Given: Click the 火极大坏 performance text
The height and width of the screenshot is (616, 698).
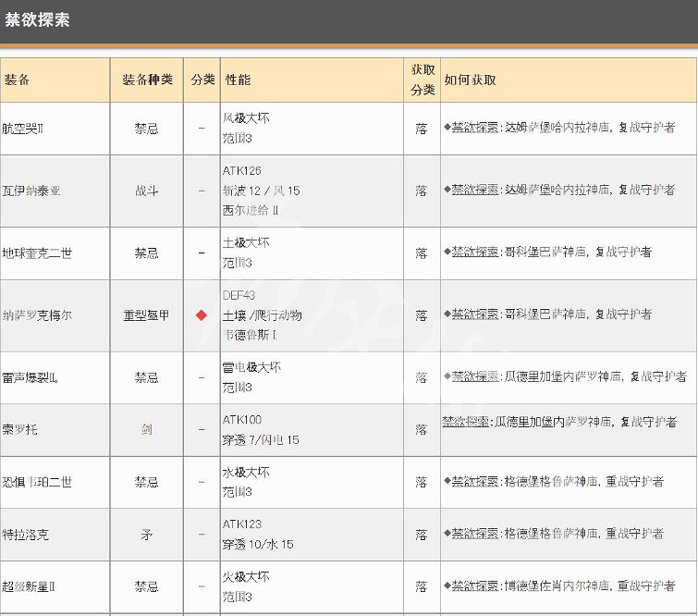Looking at the screenshot, I should pyautogui.click(x=246, y=577).
